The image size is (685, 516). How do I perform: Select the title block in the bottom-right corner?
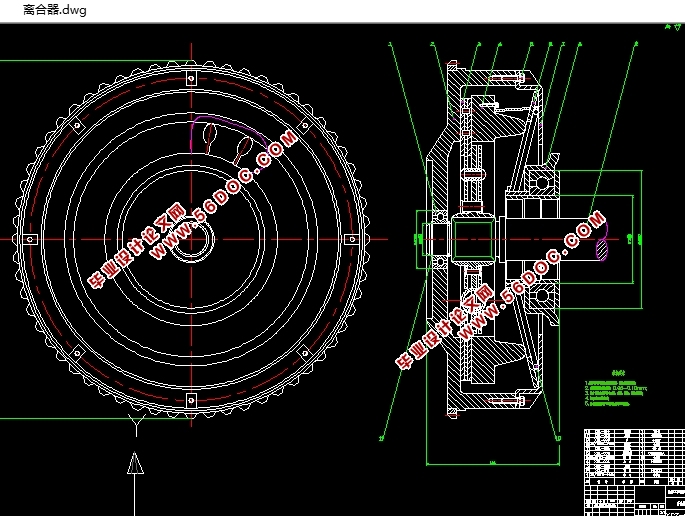pyautogui.click(x=632, y=494)
